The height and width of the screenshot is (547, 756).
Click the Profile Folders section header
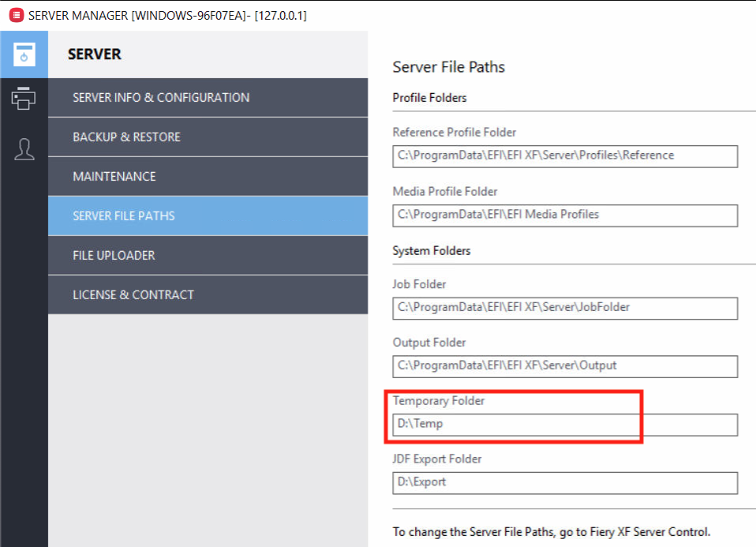[429, 97]
